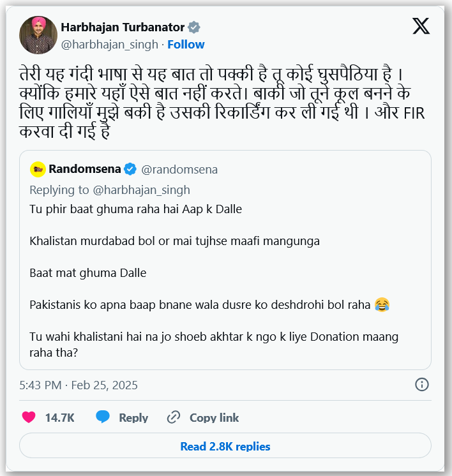The height and width of the screenshot is (476, 452).
Task: Click the @harbhajan_singh handle under the name
Action: (109, 44)
